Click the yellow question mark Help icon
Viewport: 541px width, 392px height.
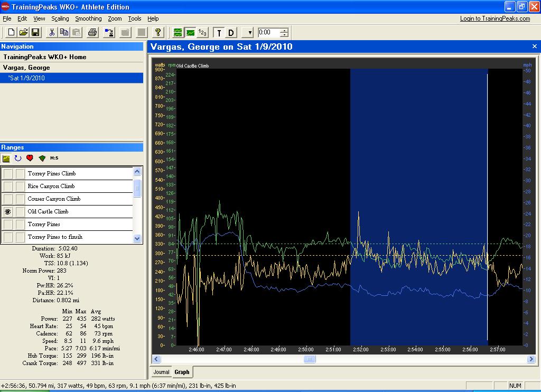157,32
